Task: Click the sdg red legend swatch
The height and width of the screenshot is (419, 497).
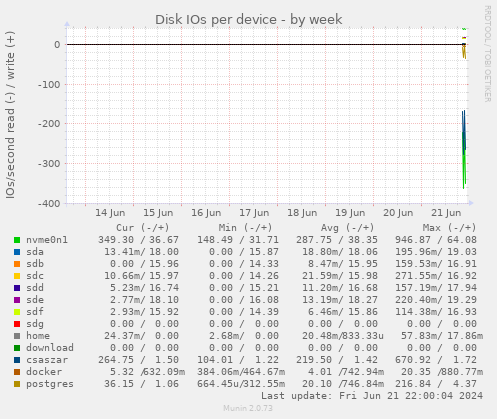Action: tap(17, 324)
